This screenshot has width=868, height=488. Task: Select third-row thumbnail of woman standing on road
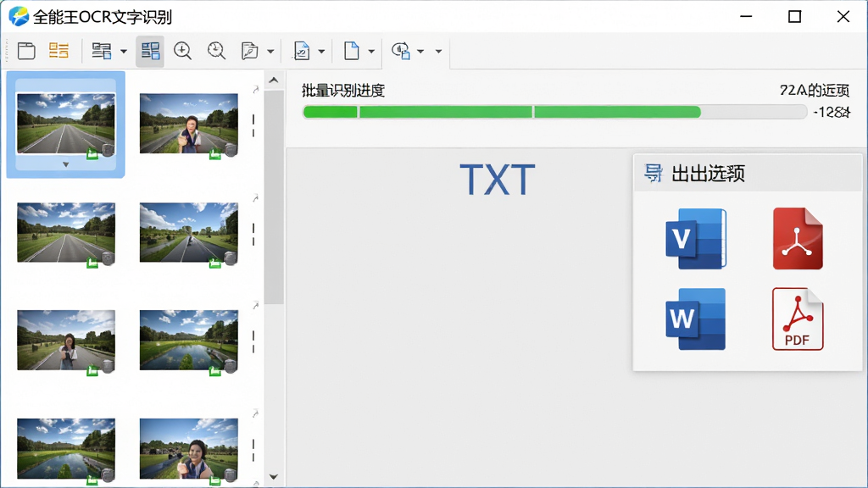[x=66, y=340]
